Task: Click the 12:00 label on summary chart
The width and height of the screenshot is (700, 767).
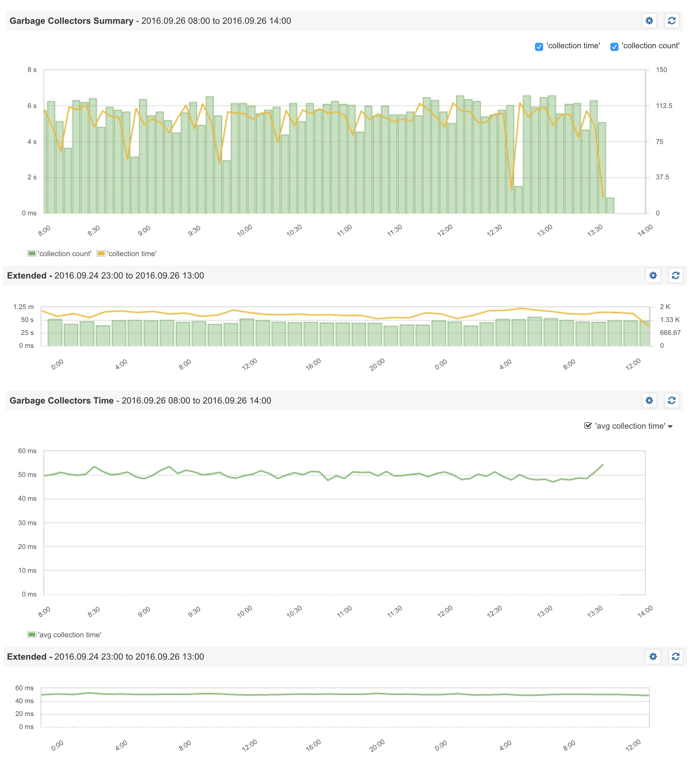Action: (444, 231)
